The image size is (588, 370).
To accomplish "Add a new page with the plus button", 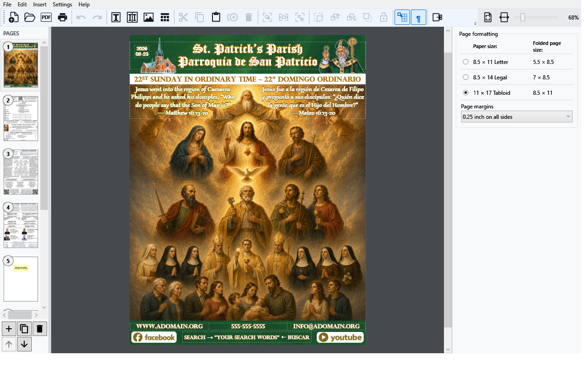I will 9,329.
